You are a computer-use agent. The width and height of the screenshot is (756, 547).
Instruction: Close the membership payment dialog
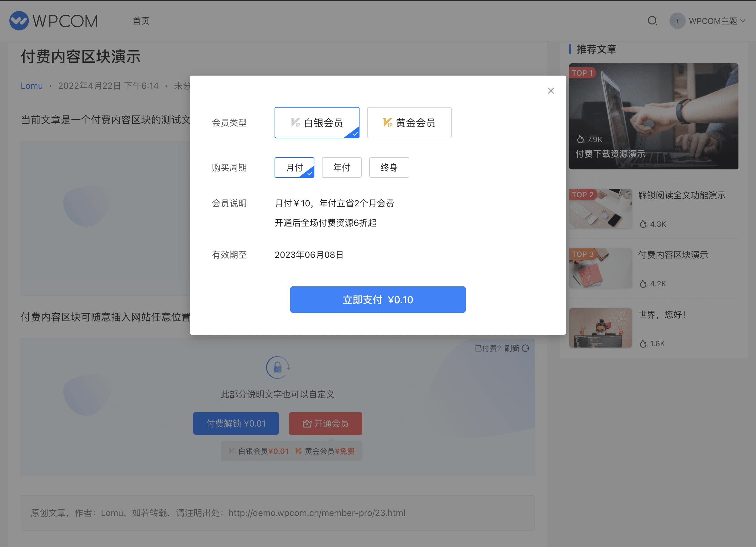point(551,91)
